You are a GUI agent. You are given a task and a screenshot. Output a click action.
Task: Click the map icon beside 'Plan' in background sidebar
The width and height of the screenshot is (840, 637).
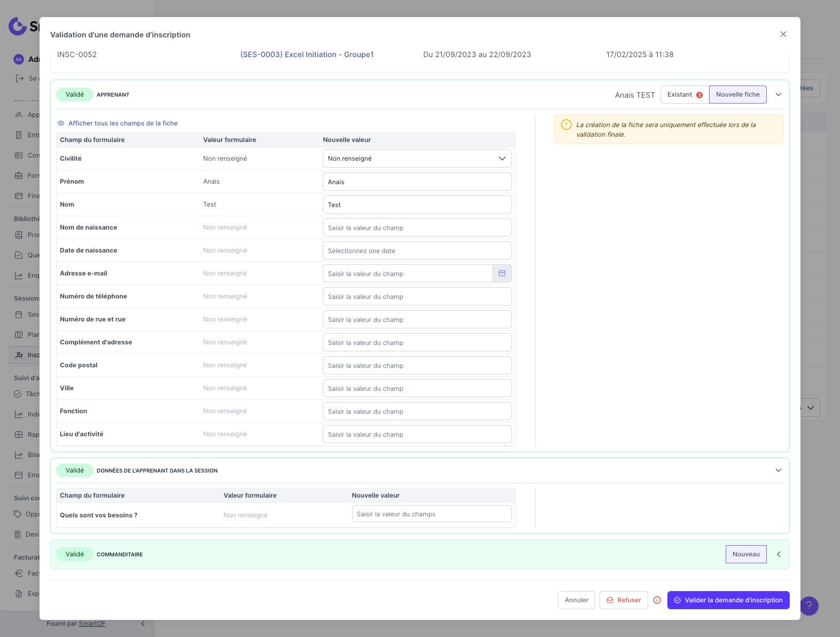pyautogui.click(x=19, y=335)
